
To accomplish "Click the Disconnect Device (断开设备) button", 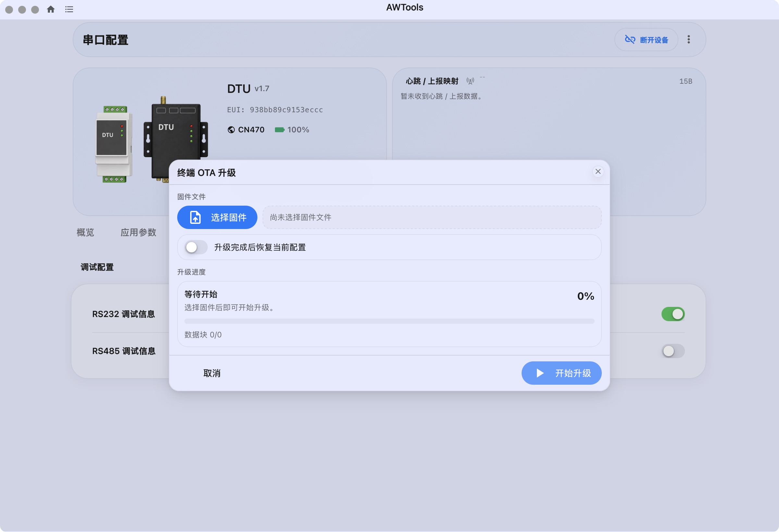I will (646, 40).
